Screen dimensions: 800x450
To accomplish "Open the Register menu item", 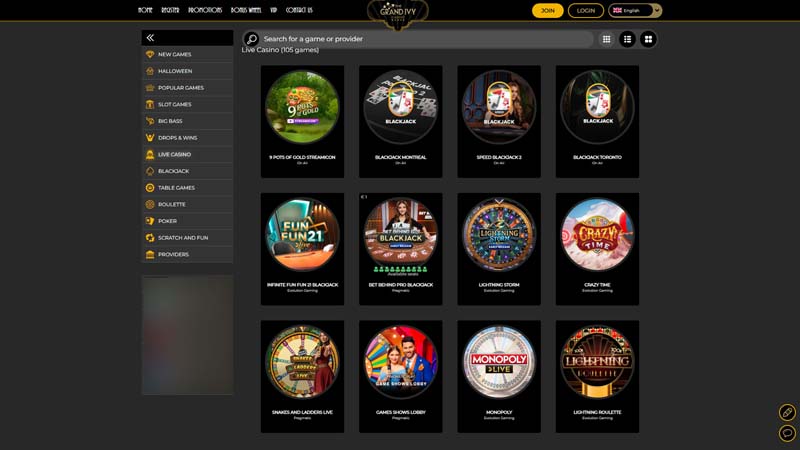I will (170, 10).
